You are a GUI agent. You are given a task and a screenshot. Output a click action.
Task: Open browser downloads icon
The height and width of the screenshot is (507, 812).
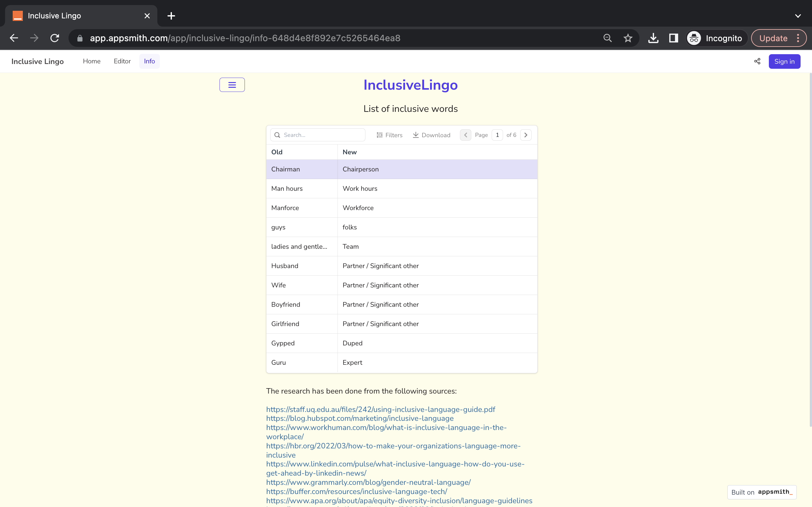pos(653,38)
